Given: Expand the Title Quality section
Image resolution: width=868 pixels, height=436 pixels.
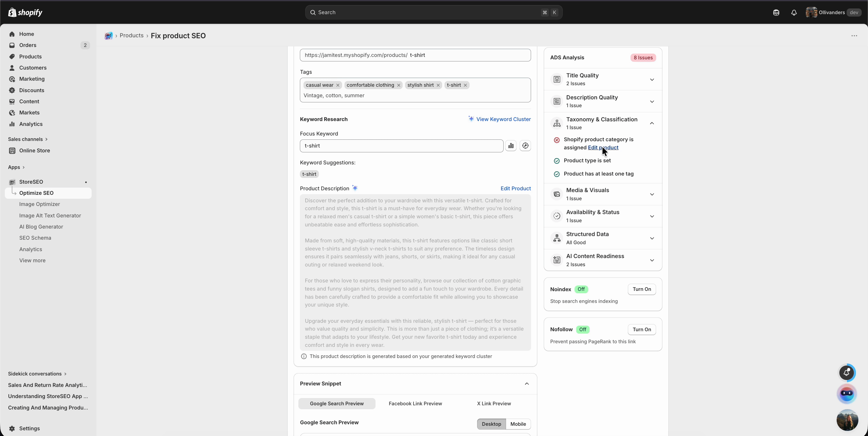Looking at the screenshot, I should pyautogui.click(x=652, y=79).
